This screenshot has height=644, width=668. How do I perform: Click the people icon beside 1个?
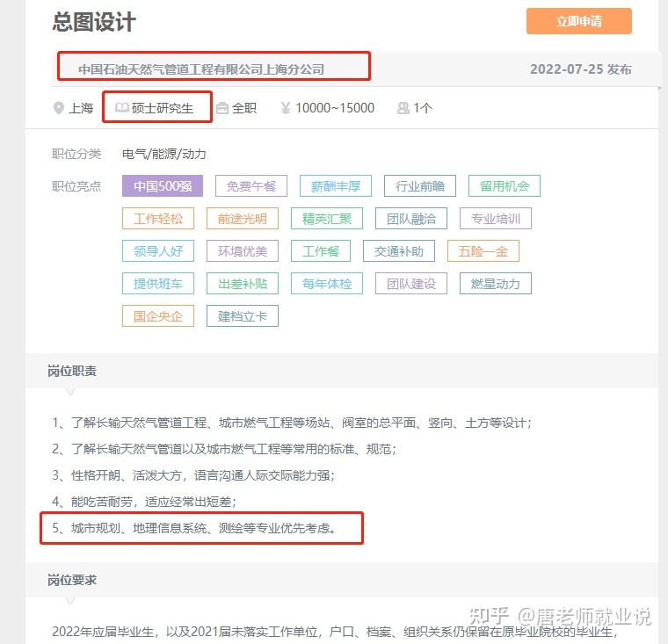tap(403, 108)
